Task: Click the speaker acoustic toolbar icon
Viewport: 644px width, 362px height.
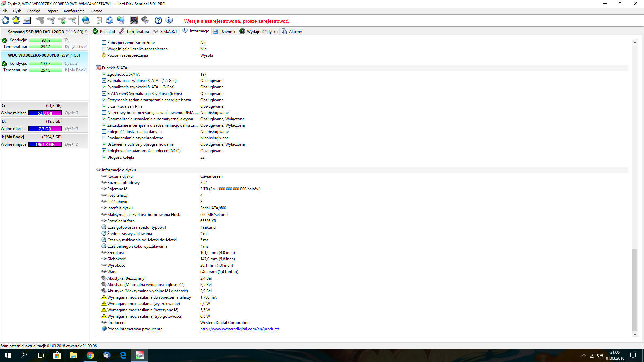Action: tap(145, 20)
